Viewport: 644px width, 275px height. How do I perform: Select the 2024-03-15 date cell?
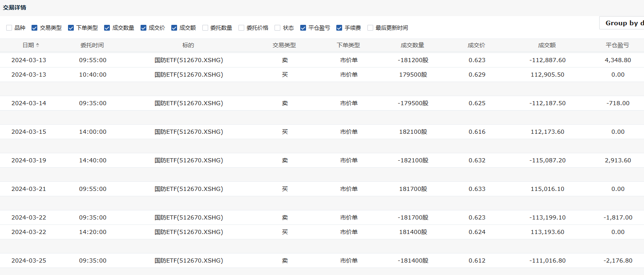29,132
